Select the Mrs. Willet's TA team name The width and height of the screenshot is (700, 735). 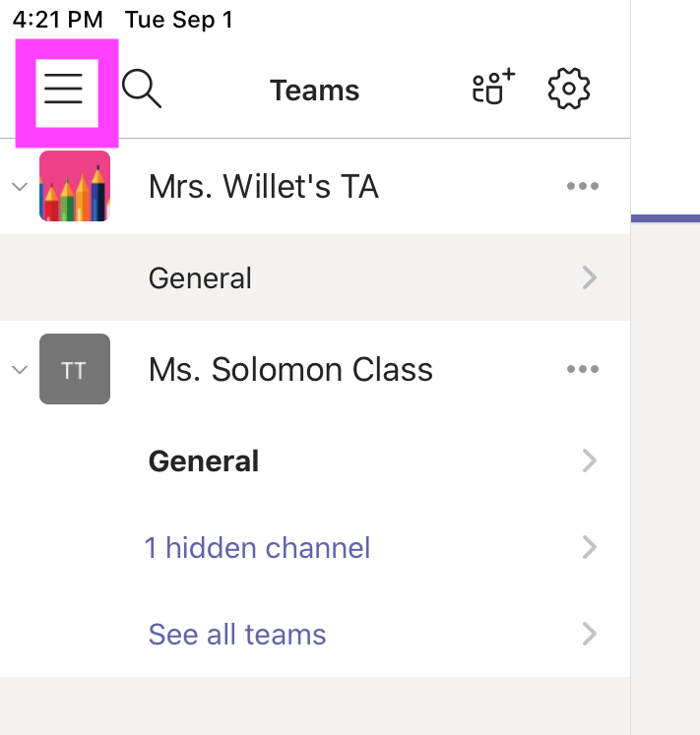coord(263,186)
